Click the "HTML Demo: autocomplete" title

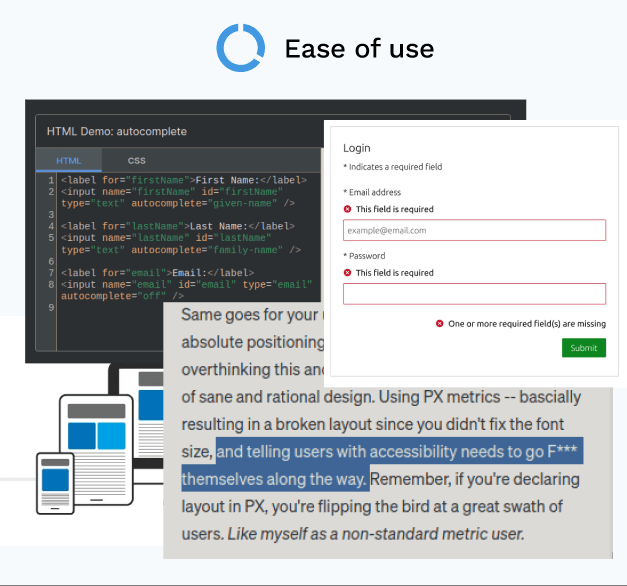pyautogui.click(x=117, y=132)
